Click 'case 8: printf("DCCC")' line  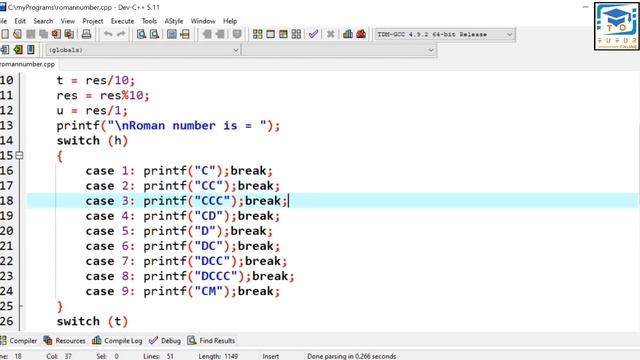pos(190,276)
